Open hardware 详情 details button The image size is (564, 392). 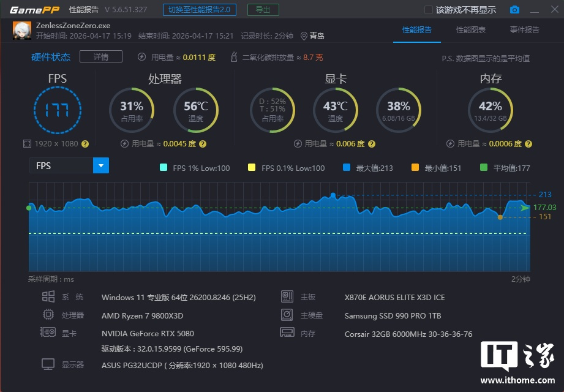tap(101, 57)
